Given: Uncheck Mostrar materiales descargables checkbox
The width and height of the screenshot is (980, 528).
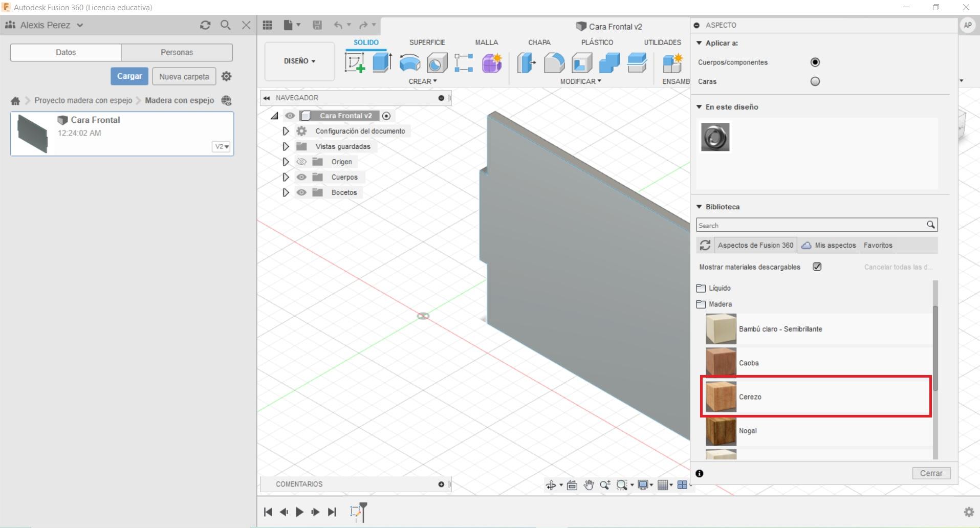Looking at the screenshot, I should pos(817,267).
